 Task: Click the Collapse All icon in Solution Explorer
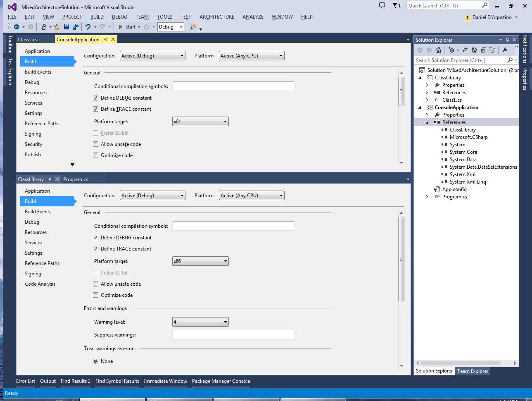coord(483,50)
